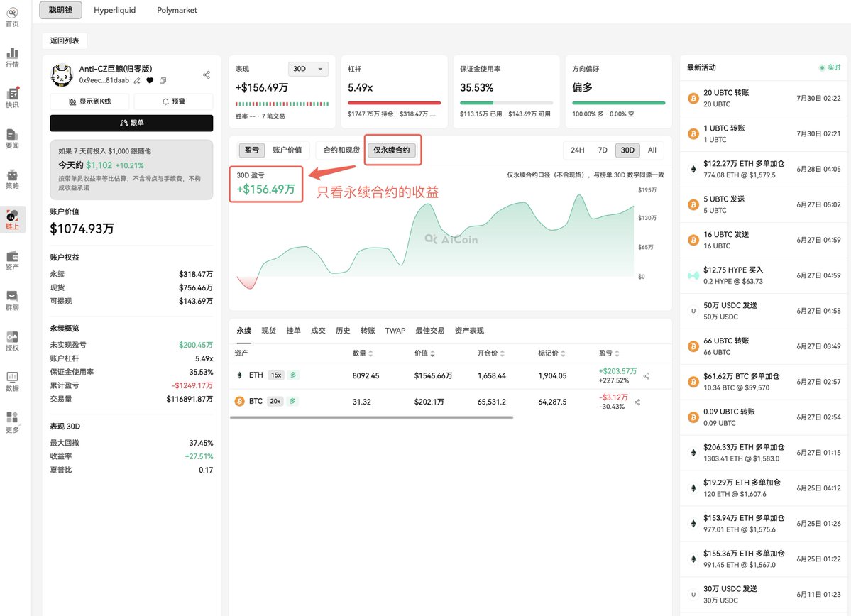
Task: Select 仅永续合约 scope
Action: pos(392,150)
